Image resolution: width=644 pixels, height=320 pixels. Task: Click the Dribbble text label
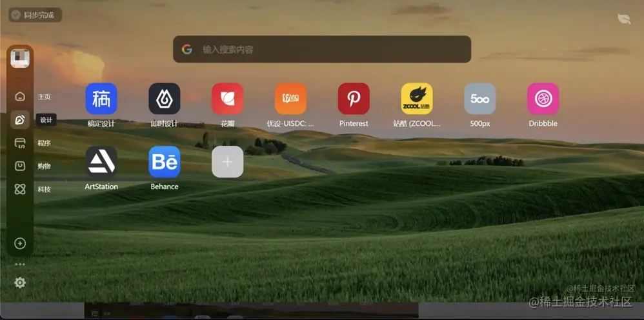(543, 124)
